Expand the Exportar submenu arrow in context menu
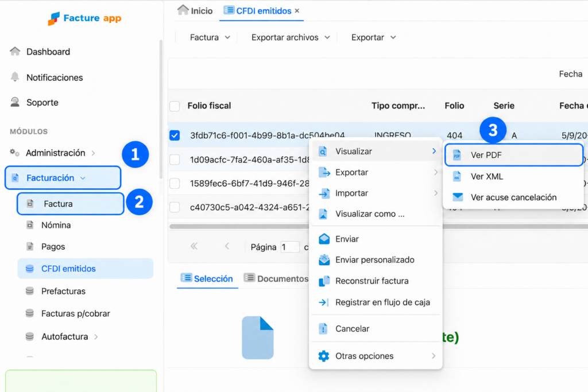This screenshot has height=392, width=588. (436, 172)
